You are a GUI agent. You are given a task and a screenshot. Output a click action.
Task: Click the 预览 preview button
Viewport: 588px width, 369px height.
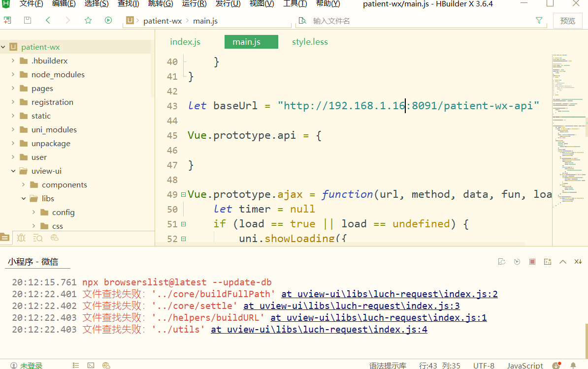[x=567, y=21]
